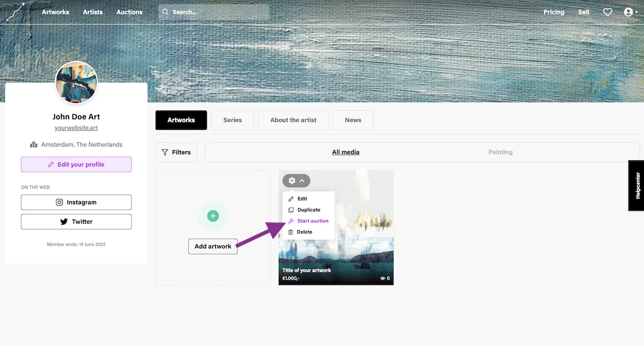Click Edit your profile
The height and width of the screenshot is (346, 644).
pyautogui.click(x=76, y=164)
